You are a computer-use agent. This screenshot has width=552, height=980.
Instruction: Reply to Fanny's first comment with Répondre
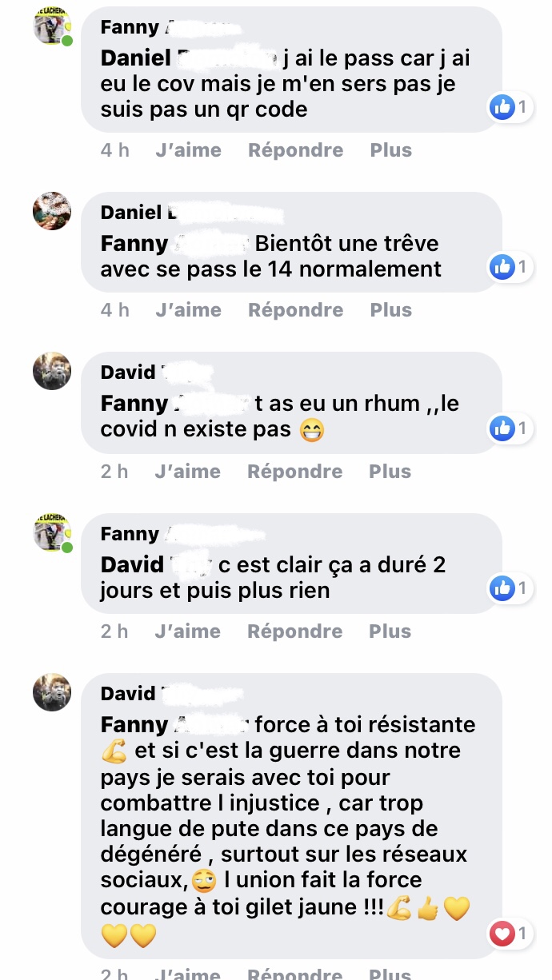pyautogui.click(x=296, y=150)
